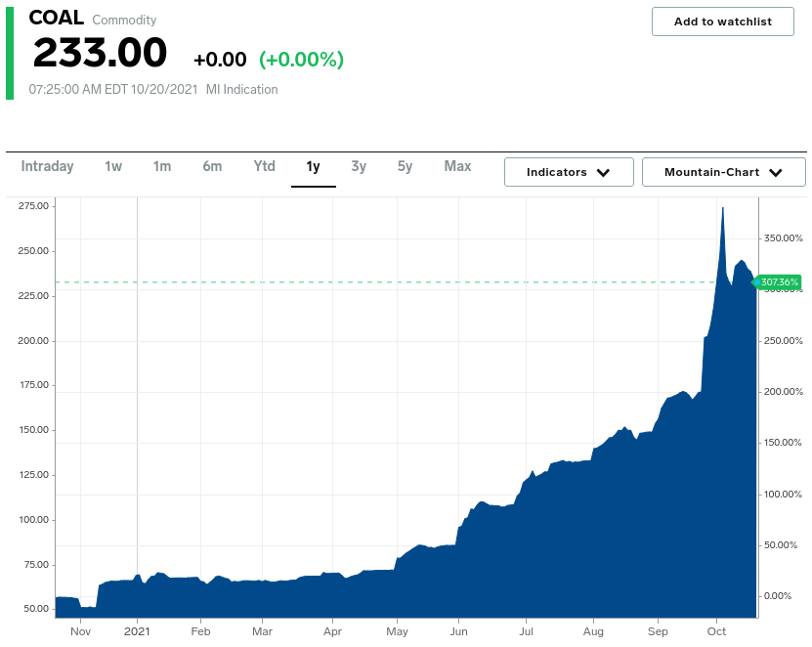This screenshot has height=647, width=812.
Task: Click the Nov x-axis label
Action: pos(80,631)
